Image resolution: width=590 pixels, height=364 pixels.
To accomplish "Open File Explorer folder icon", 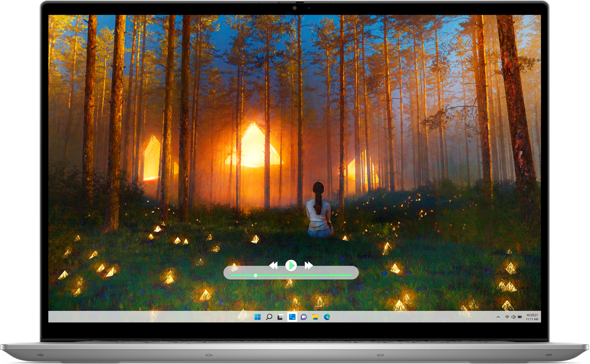I will pos(315,317).
